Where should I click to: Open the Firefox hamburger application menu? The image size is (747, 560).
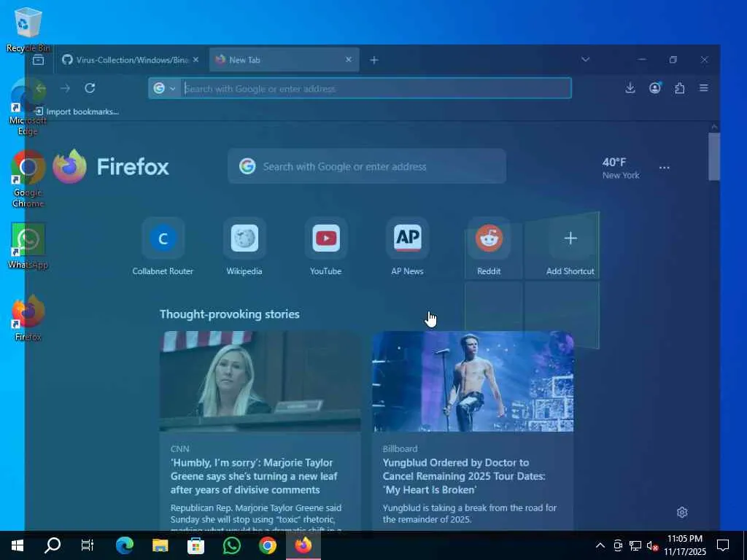[704, 88]
